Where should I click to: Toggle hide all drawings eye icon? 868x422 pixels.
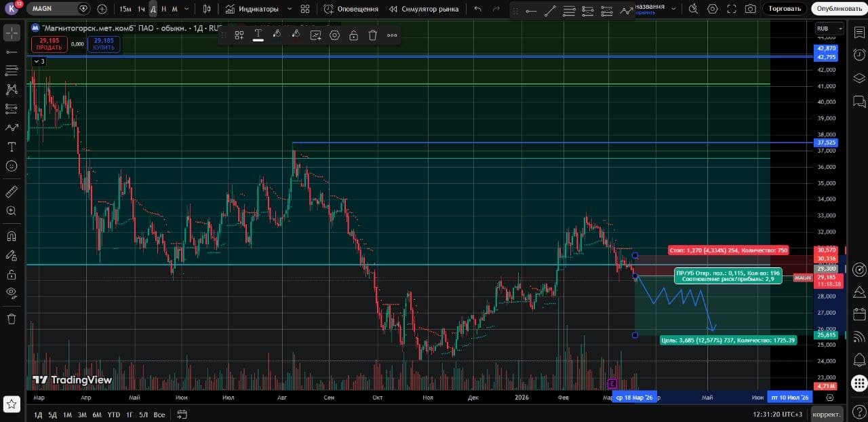pyautogui.click(x=12, y=293)
